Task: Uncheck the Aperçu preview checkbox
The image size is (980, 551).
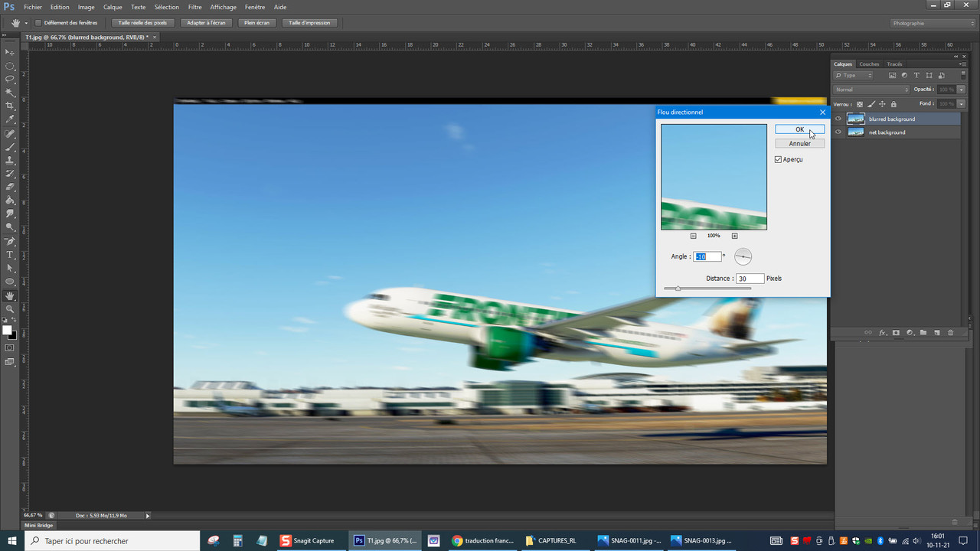Action: [778, 159]
